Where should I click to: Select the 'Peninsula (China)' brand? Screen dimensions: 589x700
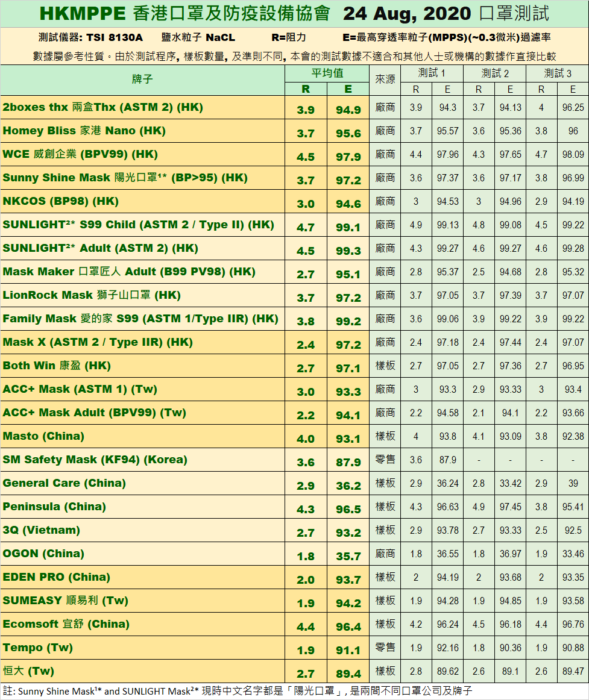coord(54,507)
